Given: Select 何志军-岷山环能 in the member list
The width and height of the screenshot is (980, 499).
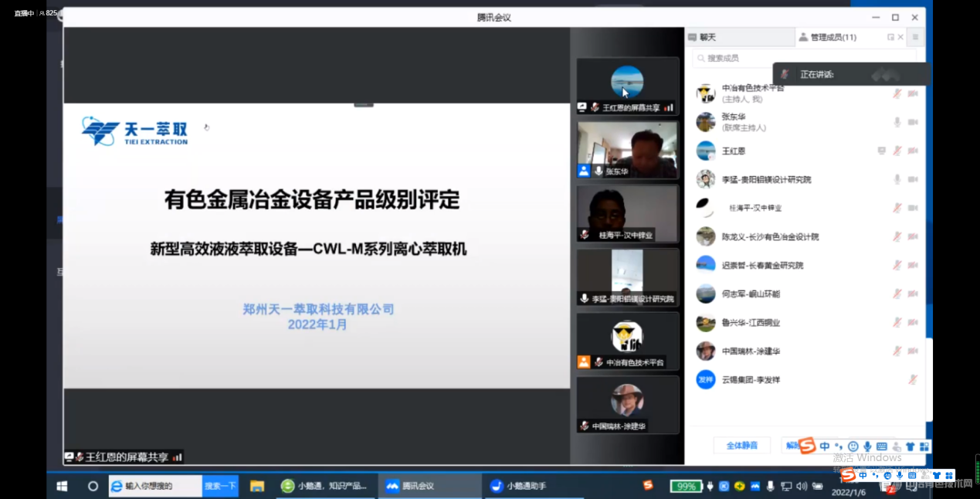Looking at the screenshot, I should 805,294.
